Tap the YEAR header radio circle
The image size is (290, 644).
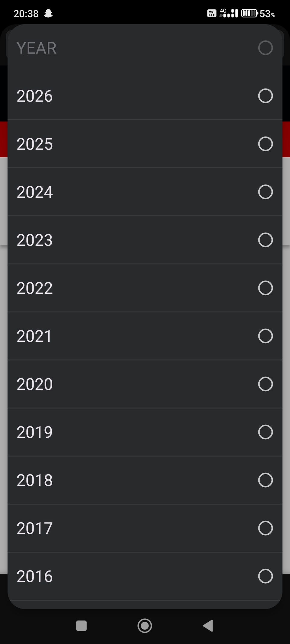pyautogui.click(x=266, y=48)
